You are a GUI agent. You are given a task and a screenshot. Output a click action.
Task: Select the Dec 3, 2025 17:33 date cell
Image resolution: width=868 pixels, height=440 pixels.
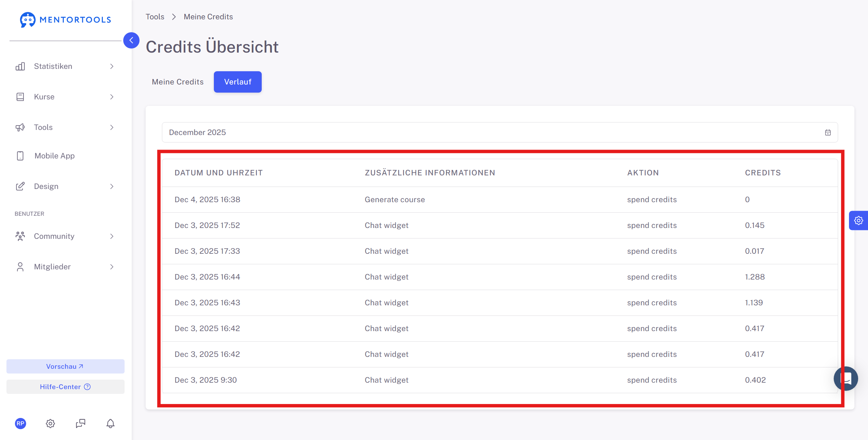[207, 251]
